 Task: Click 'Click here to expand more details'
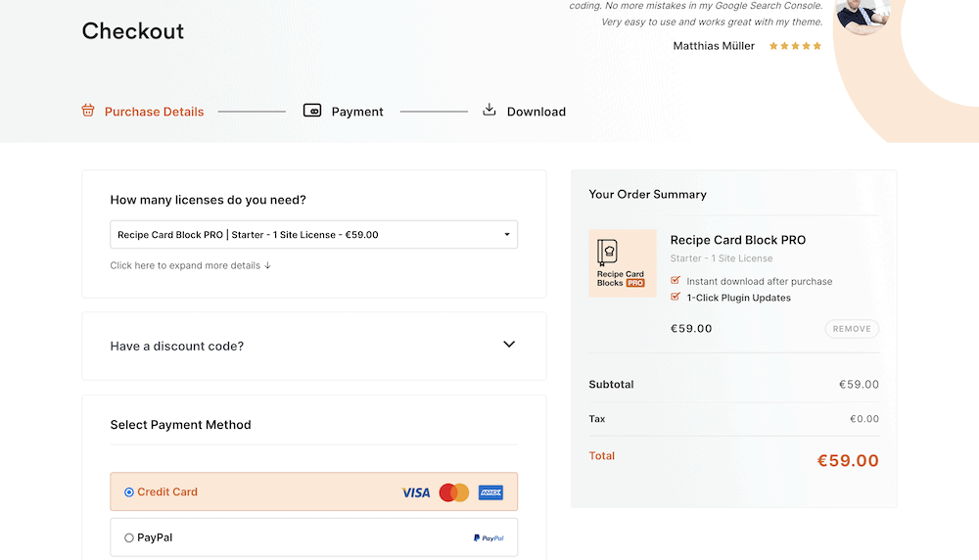(191, 265)
